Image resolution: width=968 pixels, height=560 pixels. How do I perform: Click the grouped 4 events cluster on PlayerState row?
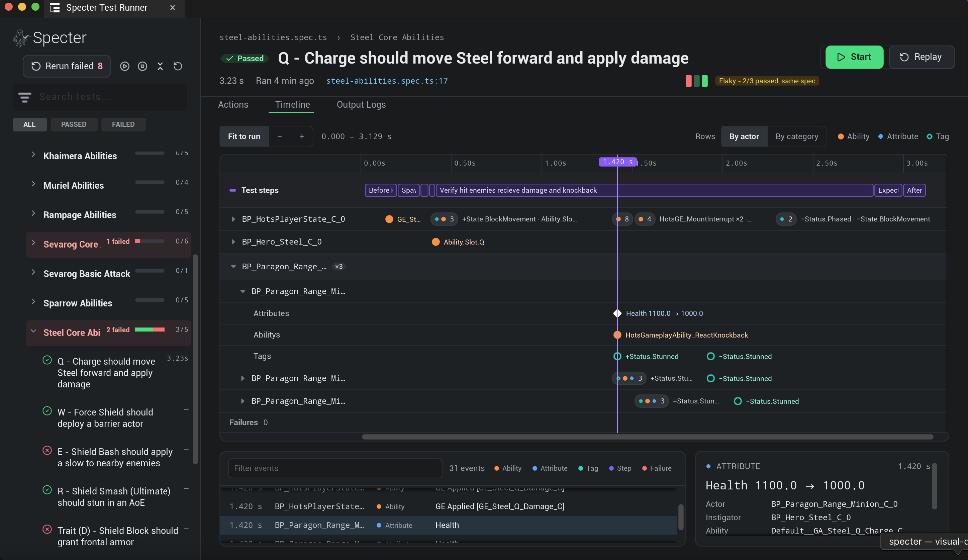[x=645, y=219]
